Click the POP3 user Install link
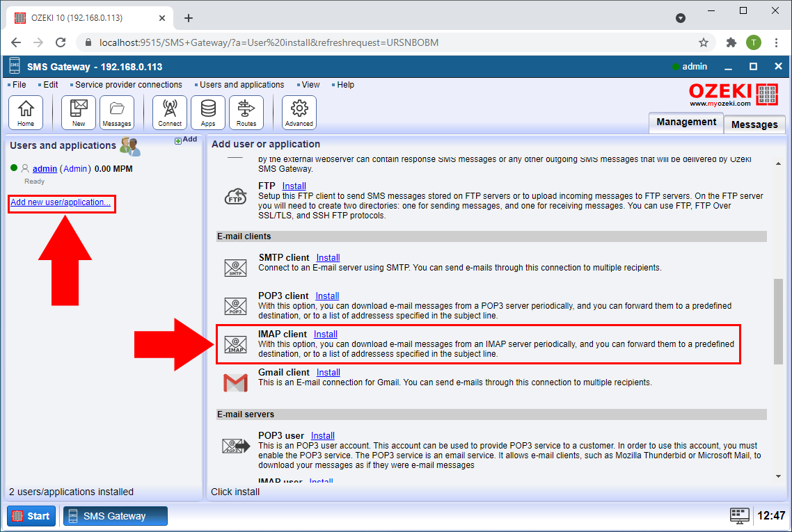This screenshot has height=532, width=792. (323, 435)
